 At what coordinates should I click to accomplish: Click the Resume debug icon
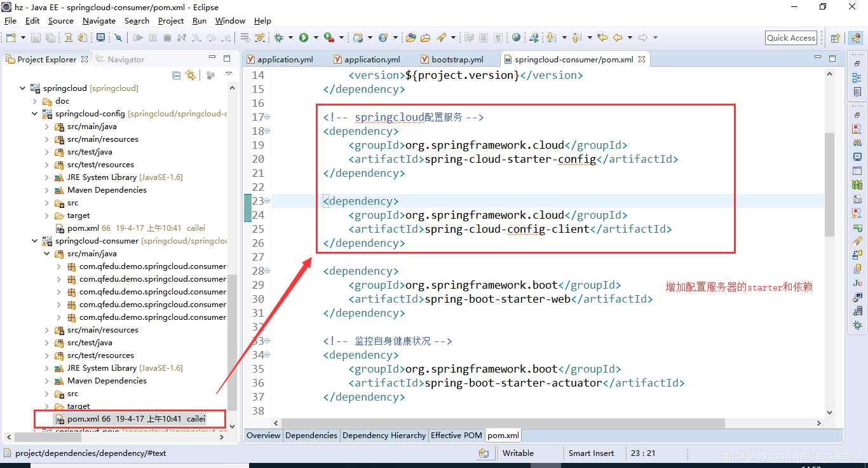[138, 38]
